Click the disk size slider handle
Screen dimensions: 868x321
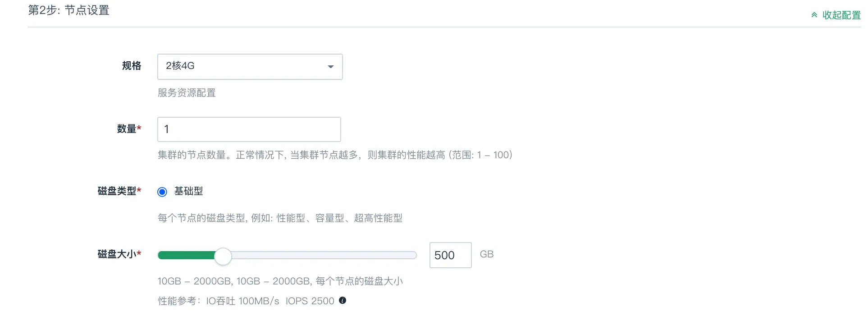(x=223, y=256)
